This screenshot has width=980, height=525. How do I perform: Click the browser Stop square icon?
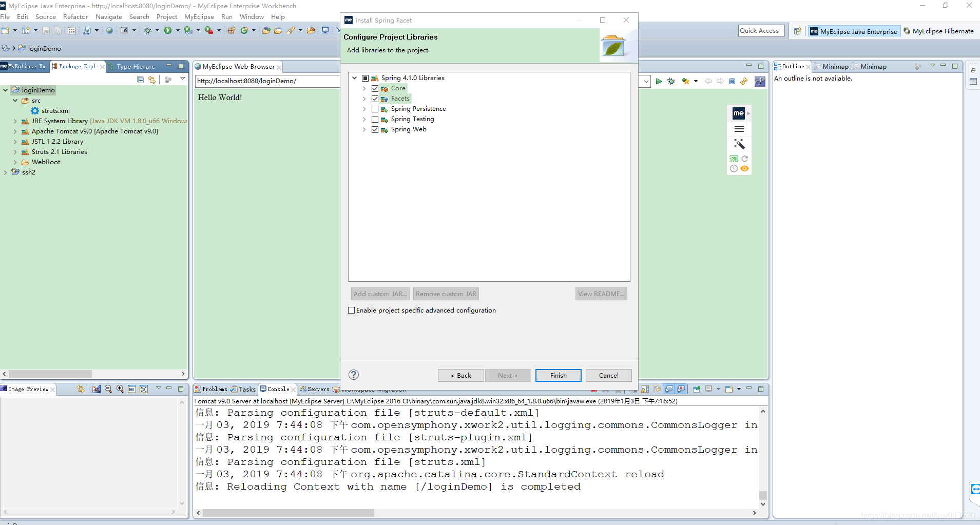(733, 81)
